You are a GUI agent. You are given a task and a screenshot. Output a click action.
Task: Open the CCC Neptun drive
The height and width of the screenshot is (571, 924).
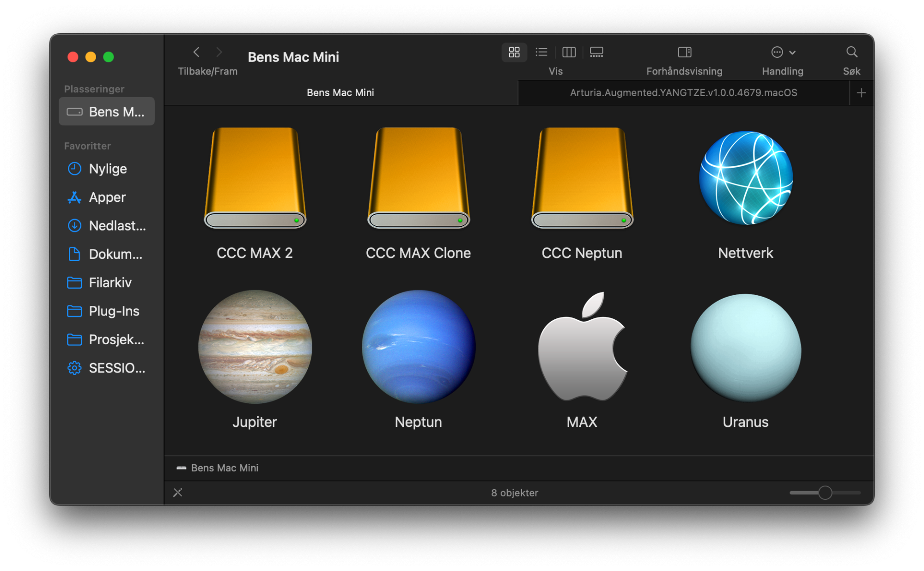(x=582, y=178)
